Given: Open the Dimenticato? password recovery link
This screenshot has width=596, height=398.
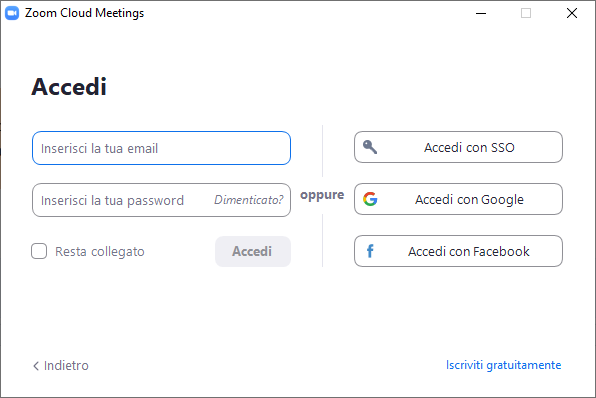Looking at the screenshot, I should [x=249, y=200].
